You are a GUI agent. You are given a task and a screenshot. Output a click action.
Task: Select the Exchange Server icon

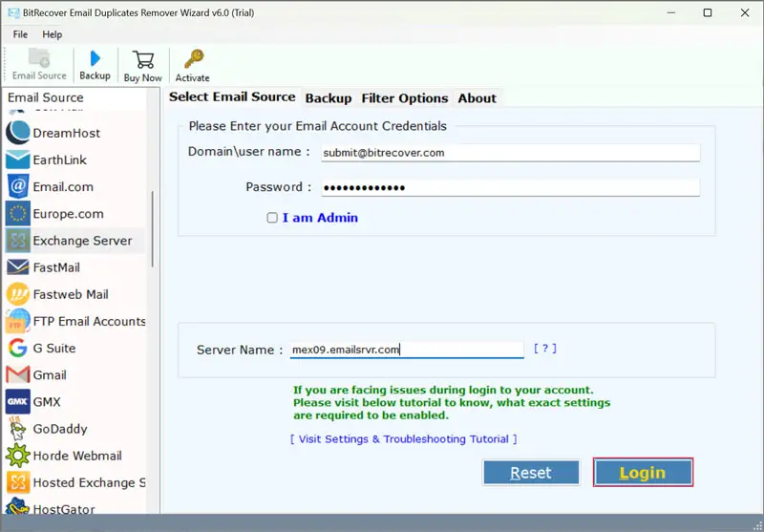pos(18,240)
